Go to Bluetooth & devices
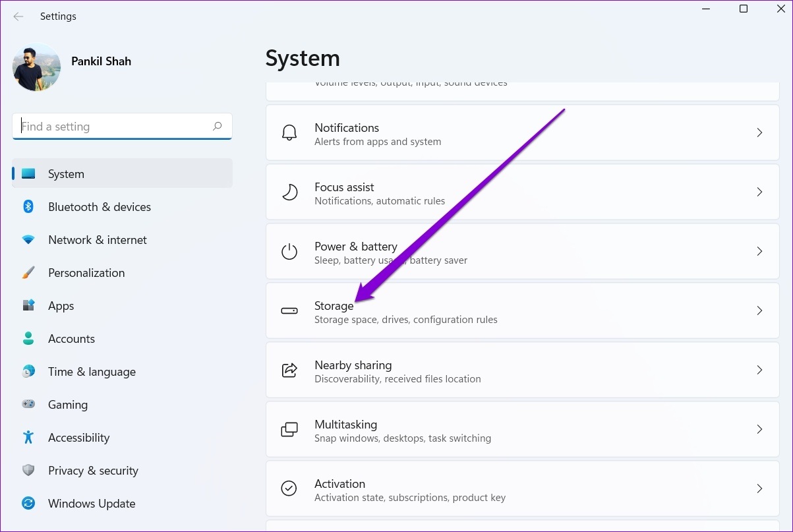This screenshot has height=532, width=793. pyautogui.click(x=122, y=207)
